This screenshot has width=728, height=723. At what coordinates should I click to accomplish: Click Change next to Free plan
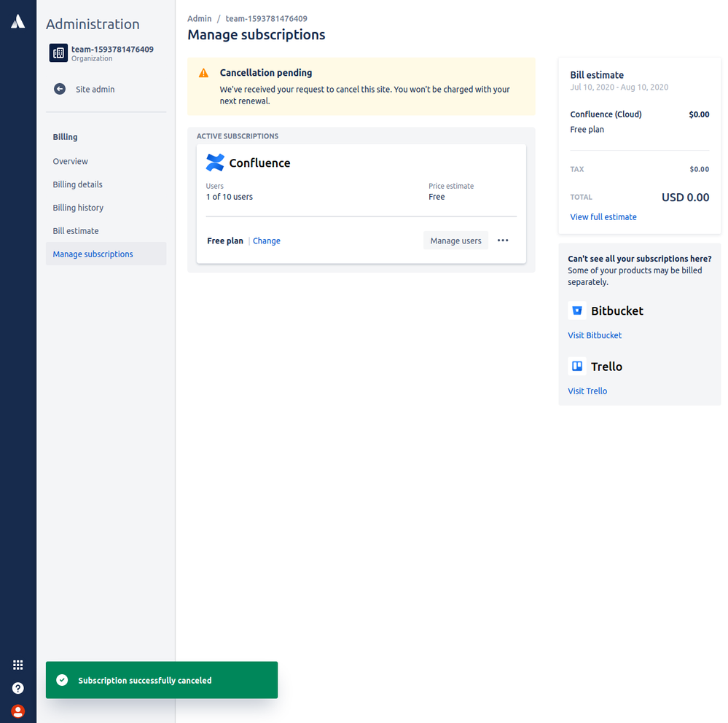coord(267,241)
